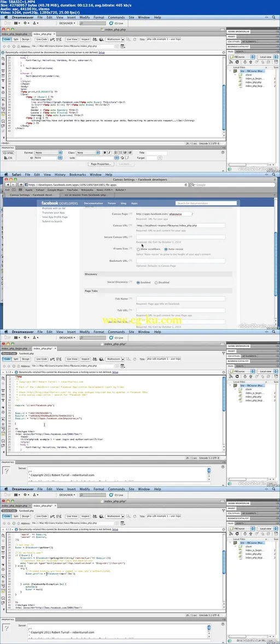
Task: Go forward with Safari's forward arrow
Action: click(x=13, y=185)
